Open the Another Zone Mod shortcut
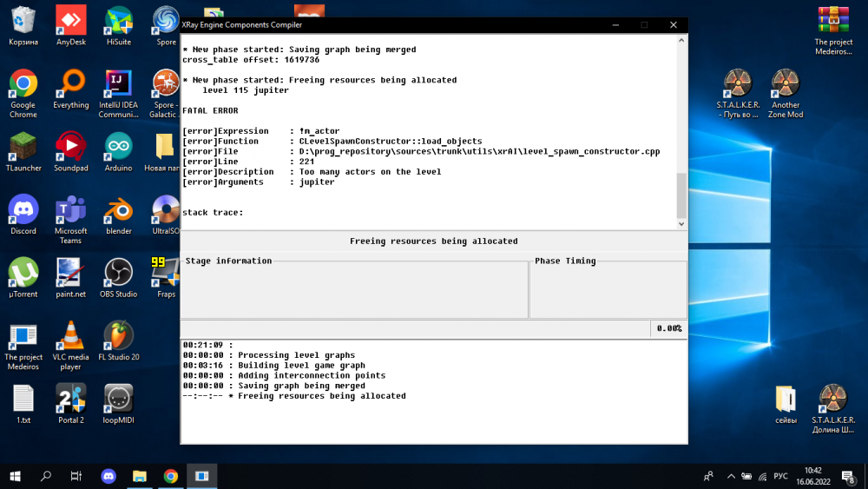 786,93
